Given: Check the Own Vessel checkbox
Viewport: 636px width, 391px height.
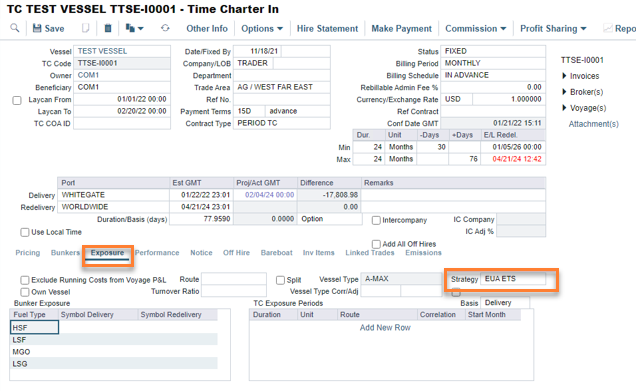Looking at the screenshot, I should (25, 292).
